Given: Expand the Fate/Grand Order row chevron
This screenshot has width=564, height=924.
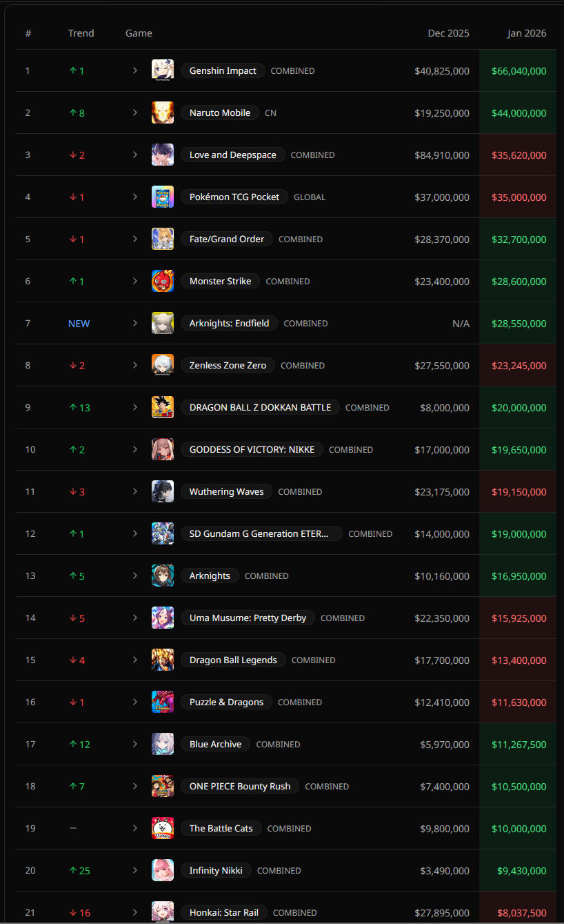Looking at the screenshot, I should click(x=135, y=239).
